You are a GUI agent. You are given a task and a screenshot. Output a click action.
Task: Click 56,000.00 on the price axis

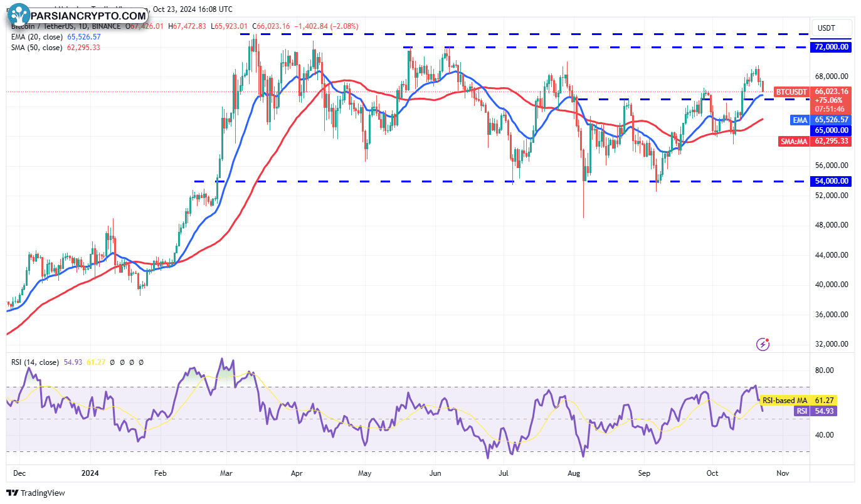(832, 165)
